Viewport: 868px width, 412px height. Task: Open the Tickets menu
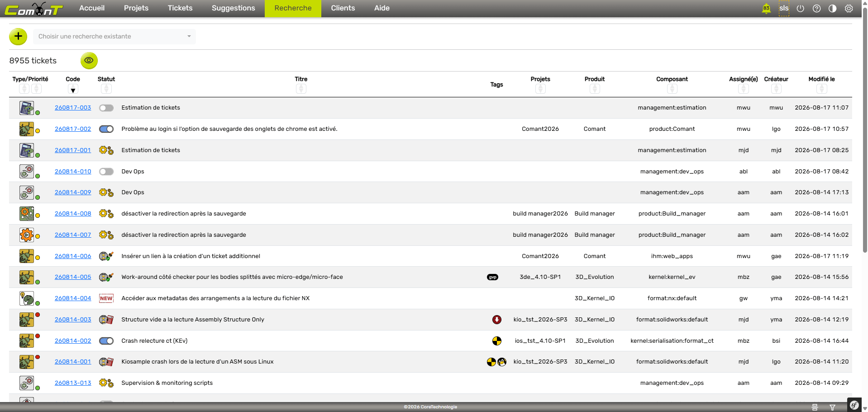[x=180, y=8]
